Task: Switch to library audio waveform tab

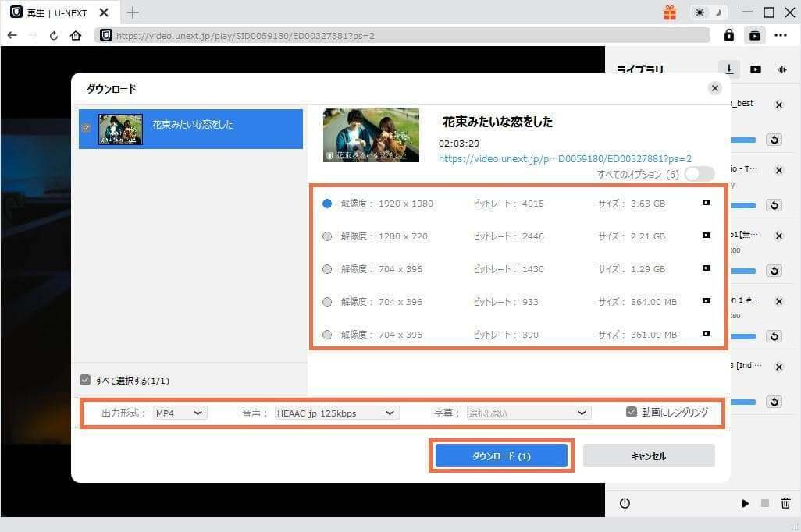Action: click(781, 69)
